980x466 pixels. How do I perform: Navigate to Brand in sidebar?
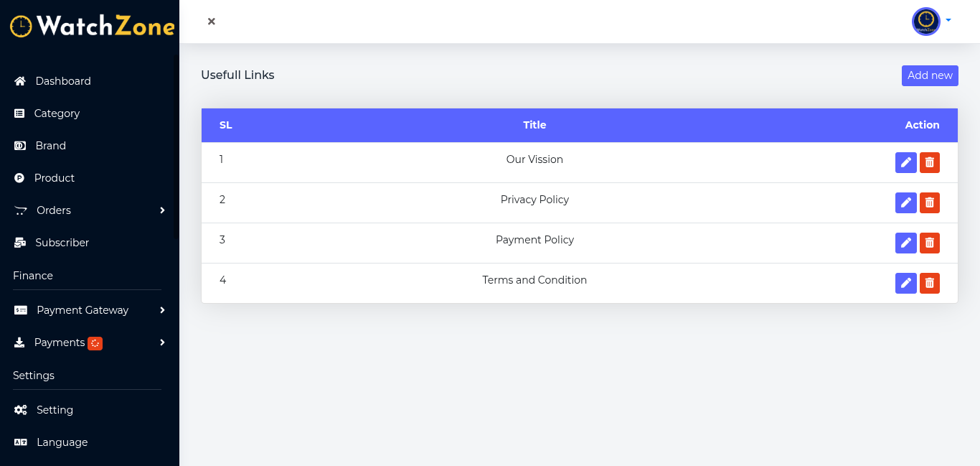[x=50, y=146]
